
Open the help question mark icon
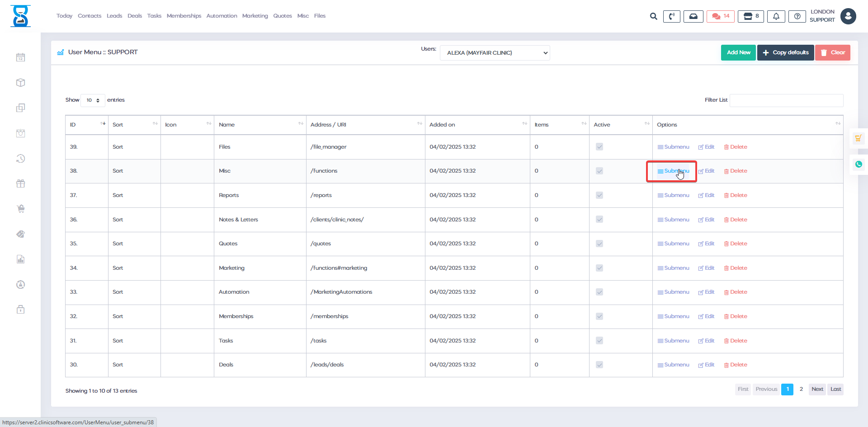coord(797,16)
